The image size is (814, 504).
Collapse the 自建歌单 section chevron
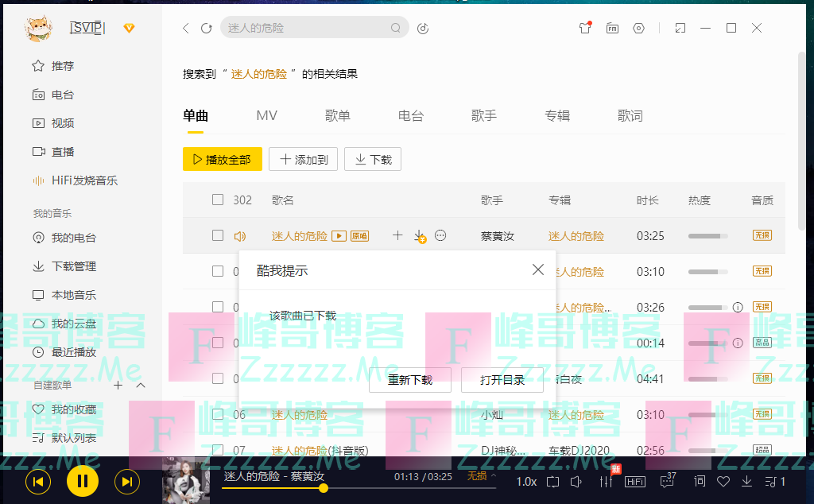tap(141, 385)
